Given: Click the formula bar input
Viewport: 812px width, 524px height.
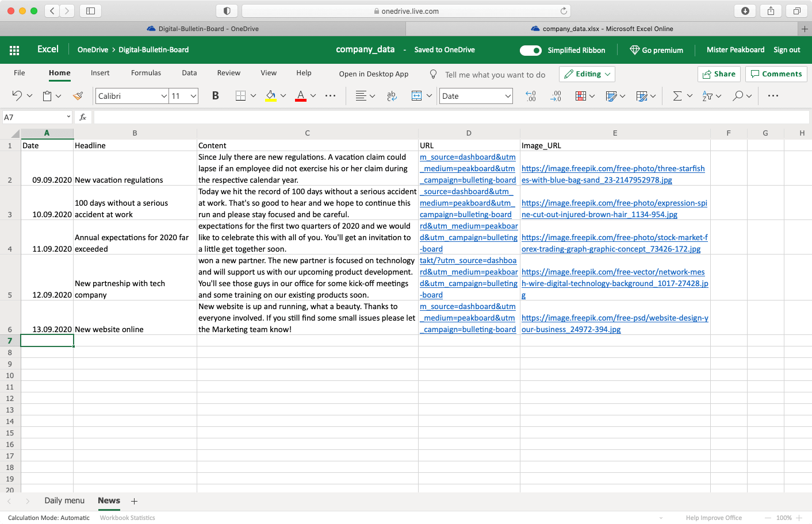Looking at the screenshot, I should coord(451,117).
